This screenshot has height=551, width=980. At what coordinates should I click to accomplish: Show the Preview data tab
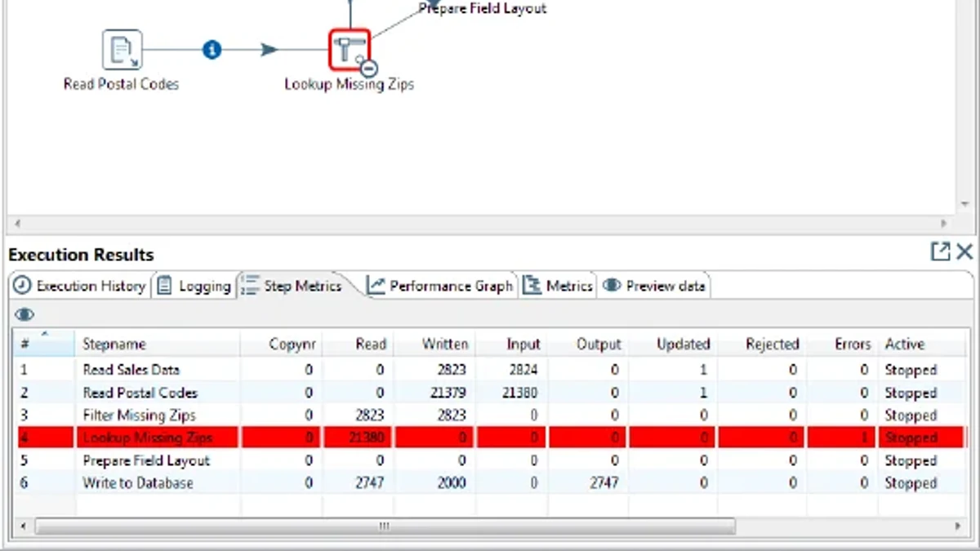point(654,286)
